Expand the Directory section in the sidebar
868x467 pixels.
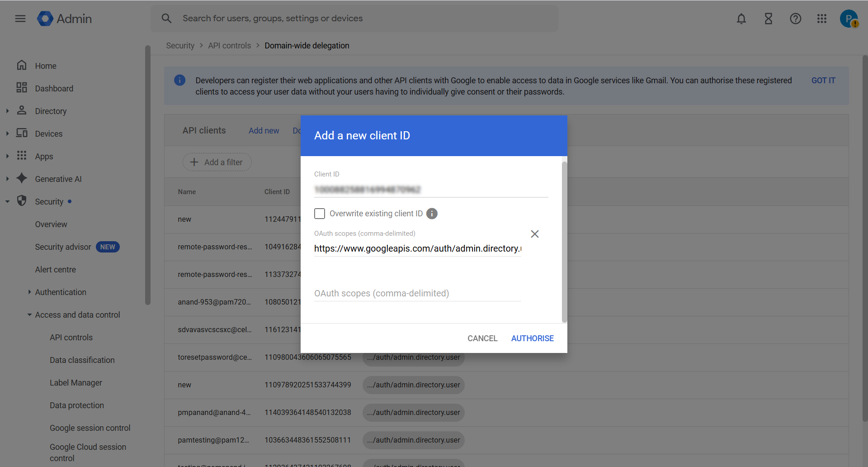point(7,110)
